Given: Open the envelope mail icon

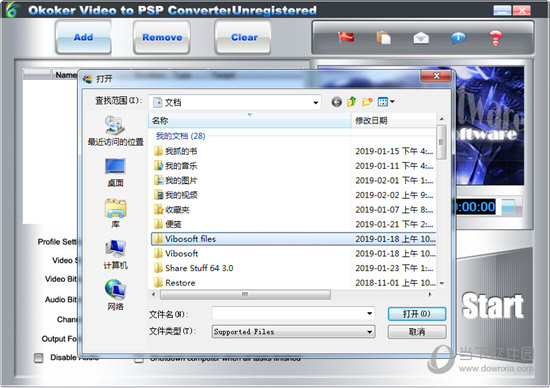Looking at the screenshot, I should (x=421, y=38).
